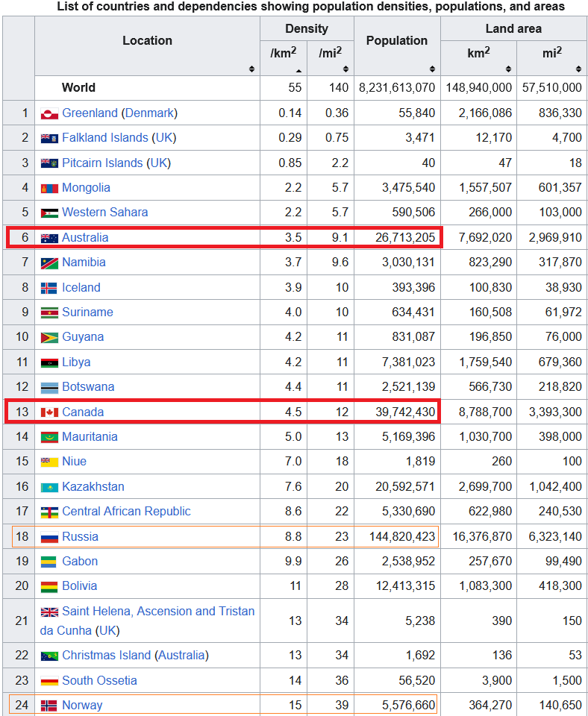Click the Botswana flag icon
Viewport: 588px width, 716px height.
[49, 388]
